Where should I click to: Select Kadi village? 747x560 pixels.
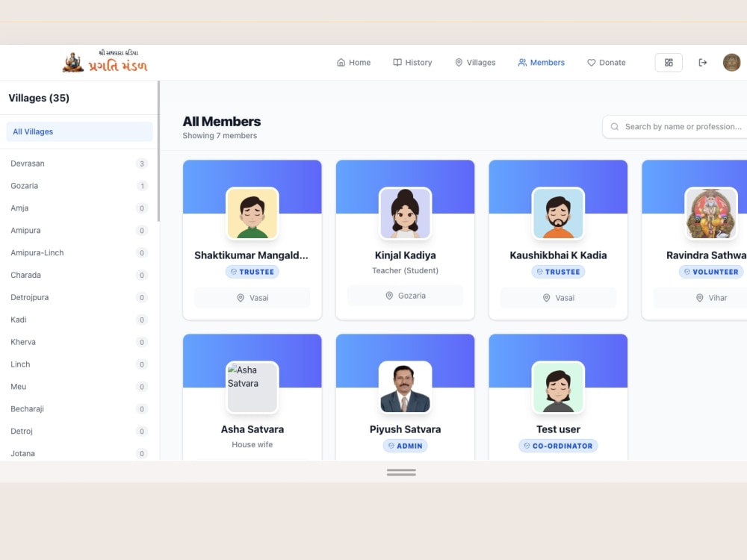79,320
